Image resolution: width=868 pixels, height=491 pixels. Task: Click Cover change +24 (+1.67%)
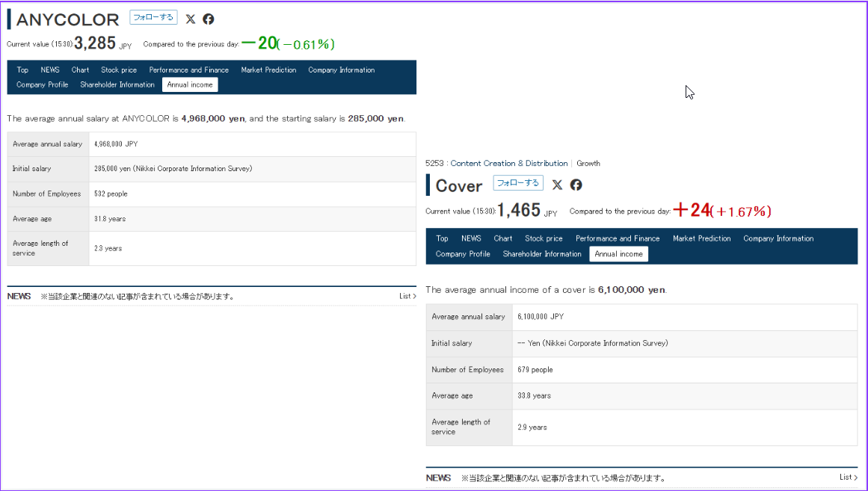[721, 210]
